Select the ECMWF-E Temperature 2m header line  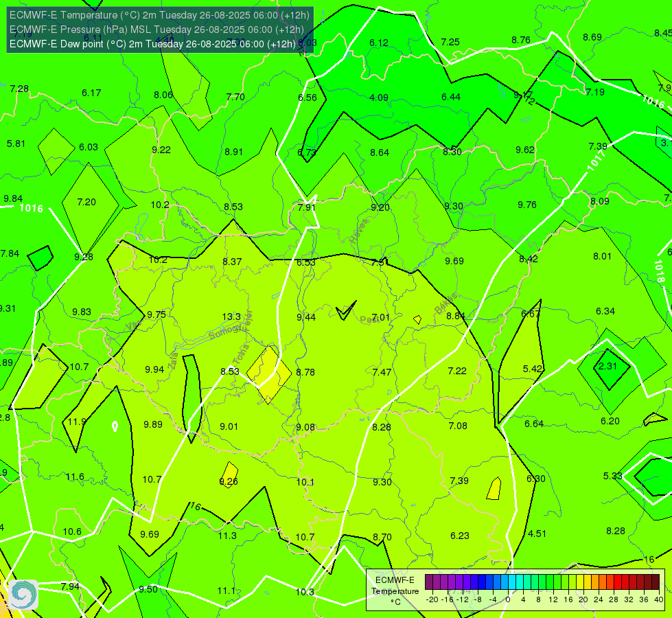(x=159, y=15)
